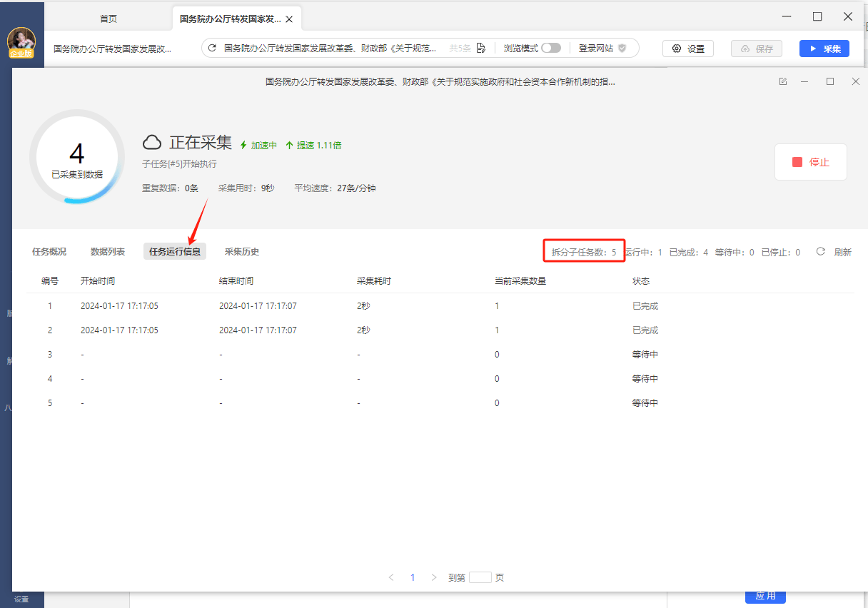
Task: Click the 状态 column header
Action: coord(641,281)
